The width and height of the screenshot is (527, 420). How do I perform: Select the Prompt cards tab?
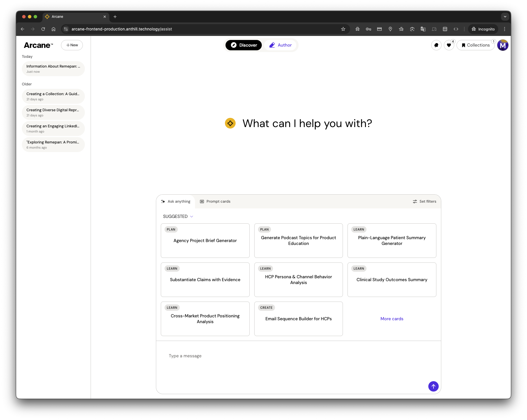coord(215,202)
